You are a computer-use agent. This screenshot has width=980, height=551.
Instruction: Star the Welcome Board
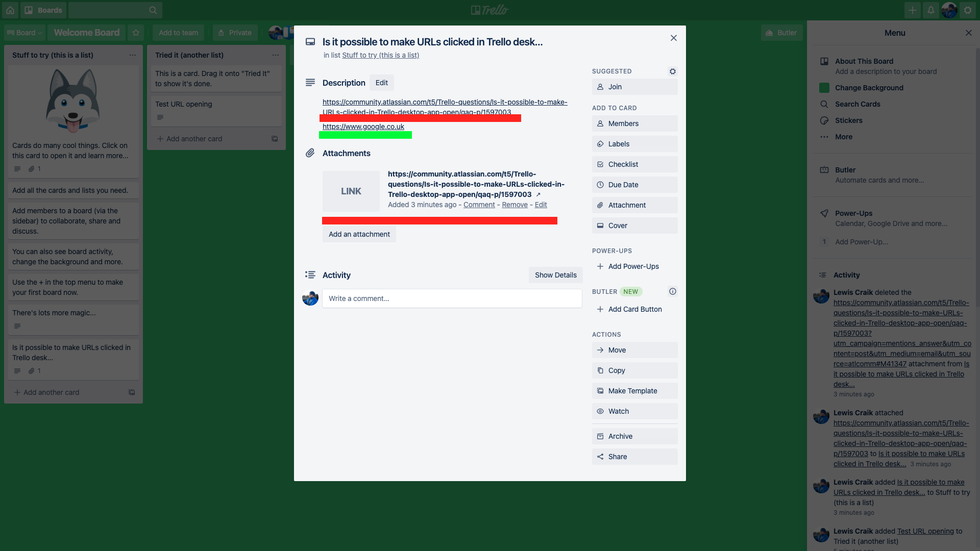[136, 33]
